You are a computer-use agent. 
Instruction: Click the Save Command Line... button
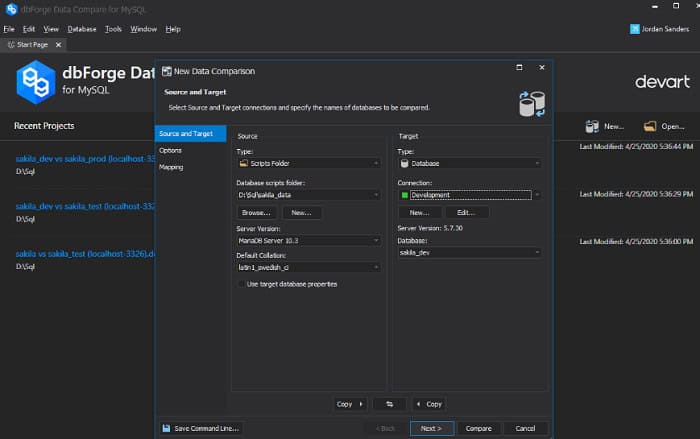201,428
